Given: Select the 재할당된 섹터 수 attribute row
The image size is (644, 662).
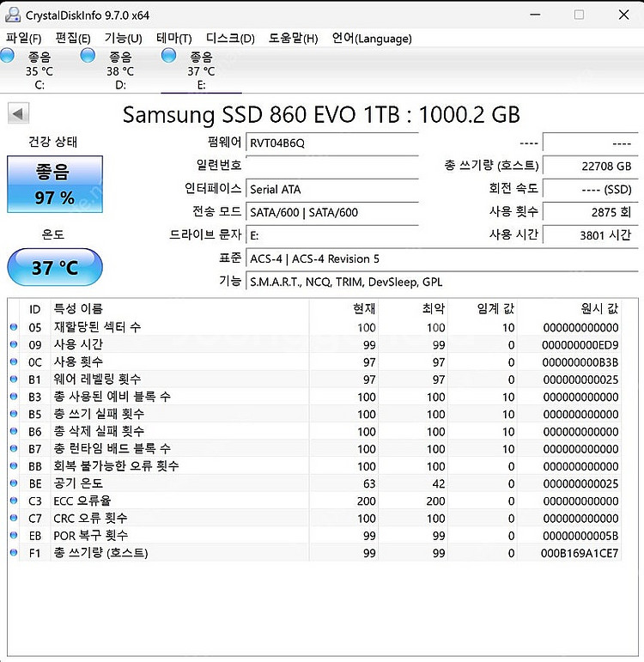Looking at the screenshot, I should tap(314, 327).
